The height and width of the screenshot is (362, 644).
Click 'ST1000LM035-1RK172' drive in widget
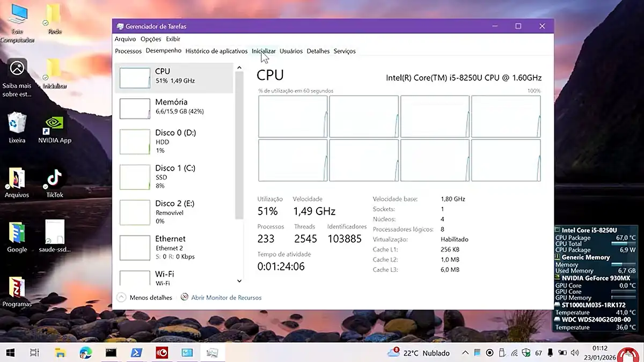(594, 305)
